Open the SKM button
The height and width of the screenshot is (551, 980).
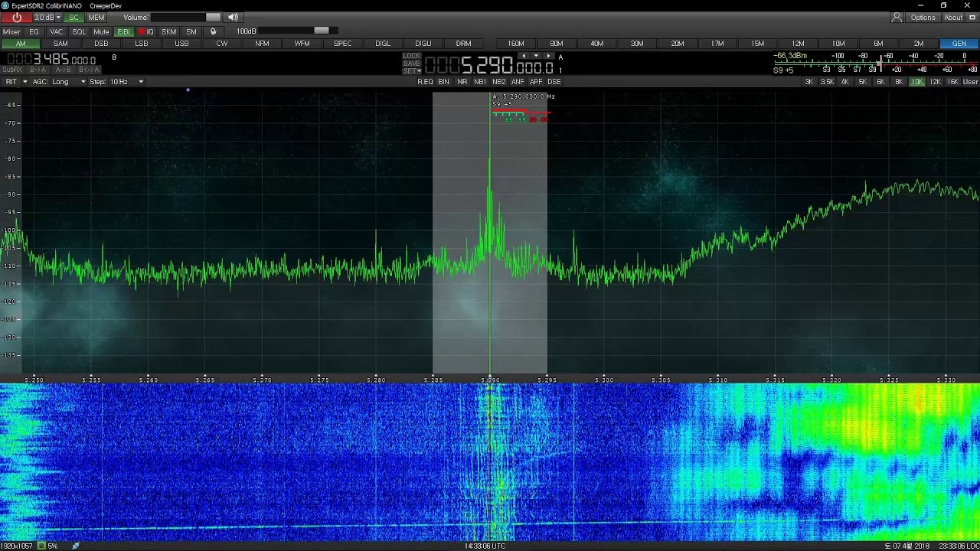(x=168, y=31)
